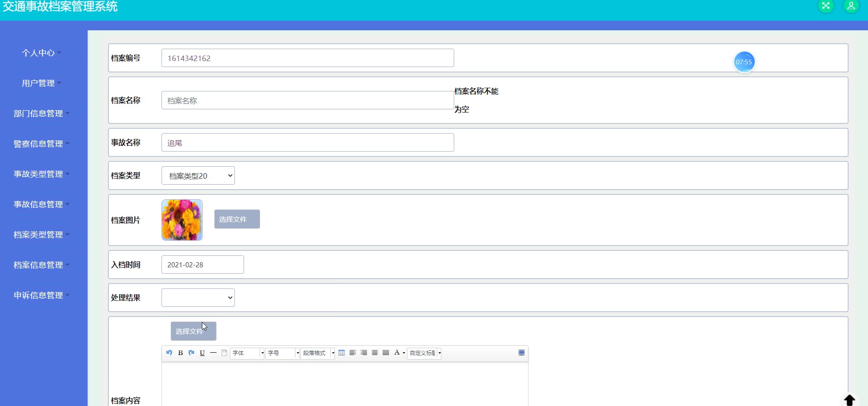Open the 自定义标题 custom heading dropdown
Image resolution: width=868 pixels, height=406 pixels.
point(424,353)
